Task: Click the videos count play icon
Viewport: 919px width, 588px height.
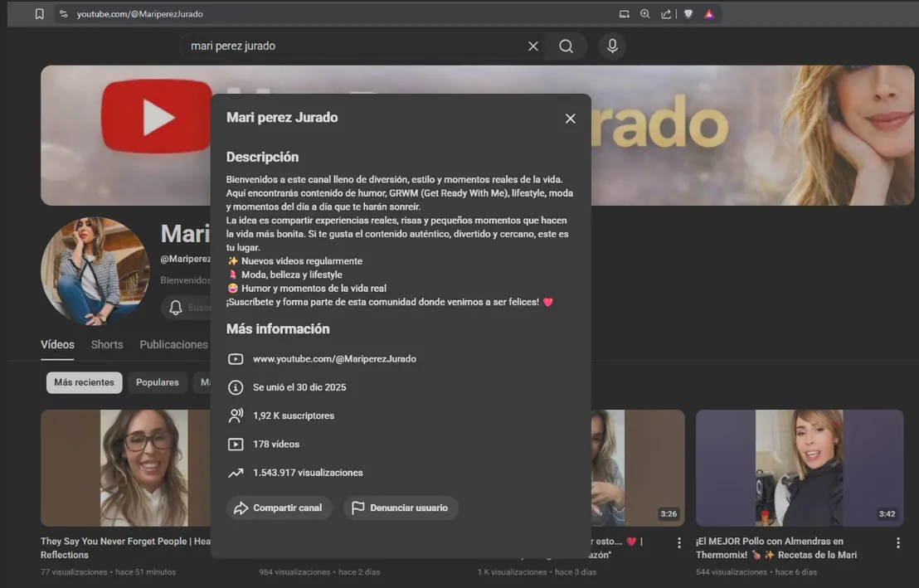Action: (236, 445)
